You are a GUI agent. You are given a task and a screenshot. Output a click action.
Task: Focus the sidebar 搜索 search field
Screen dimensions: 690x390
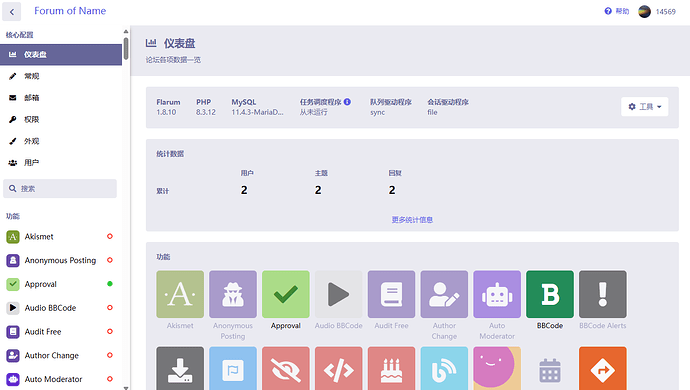coord(60,188)
